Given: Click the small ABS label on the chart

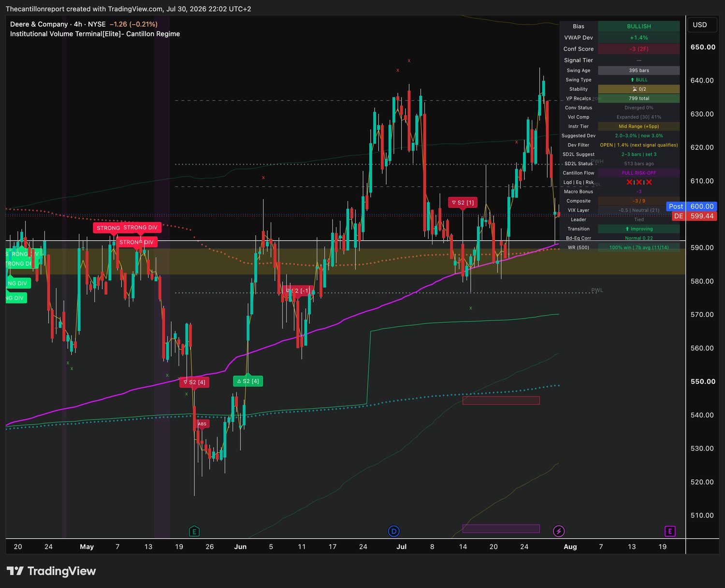Looking at the screenshot, I should 202,424.
